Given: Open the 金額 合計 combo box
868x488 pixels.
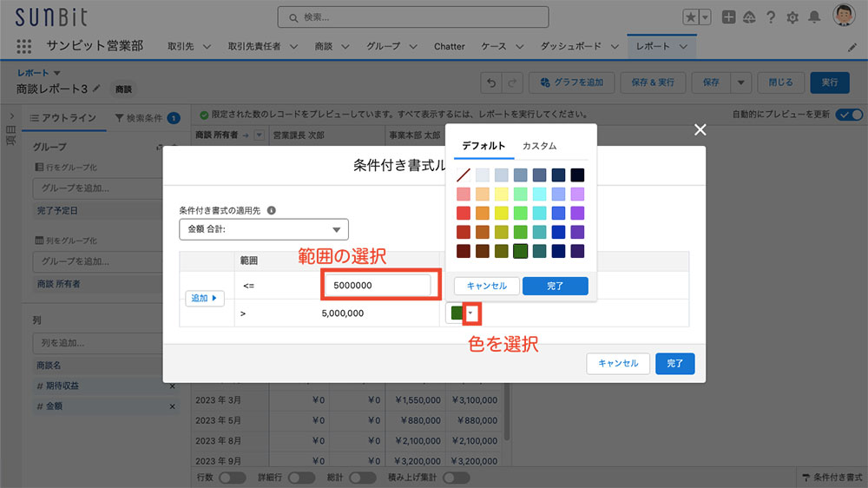Looking at the screenshot, I should coord(264,229).
